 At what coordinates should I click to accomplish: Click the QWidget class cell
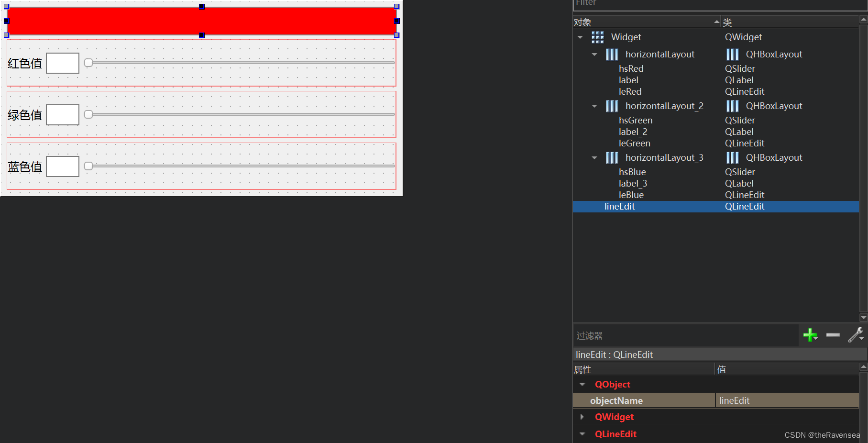(x=743, y=37)
